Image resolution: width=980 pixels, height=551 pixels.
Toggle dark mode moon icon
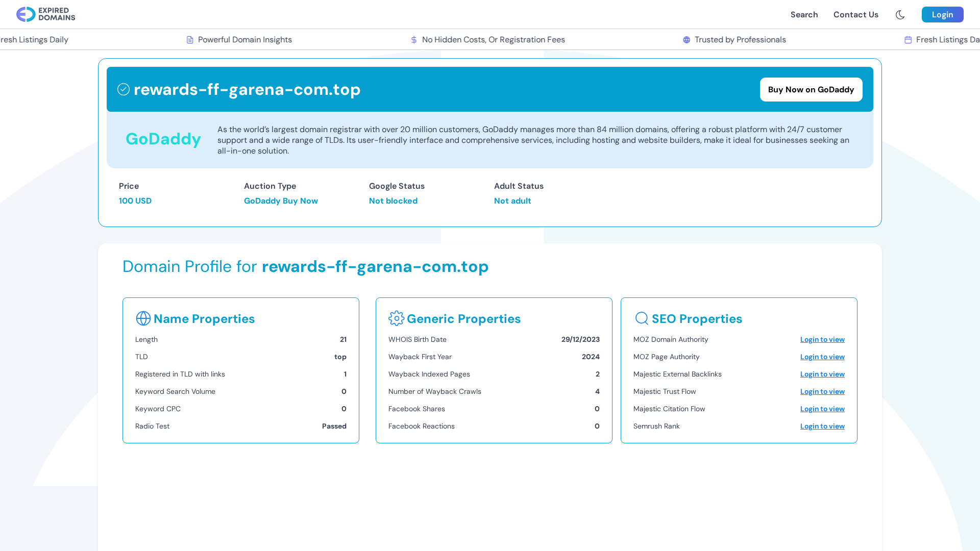(900, 15)
